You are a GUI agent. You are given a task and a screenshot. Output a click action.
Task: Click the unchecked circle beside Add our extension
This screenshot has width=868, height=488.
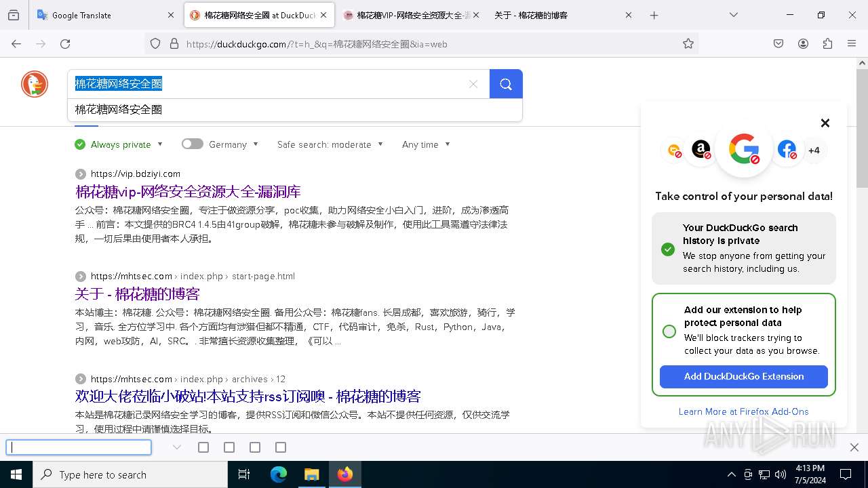(669, 331)
